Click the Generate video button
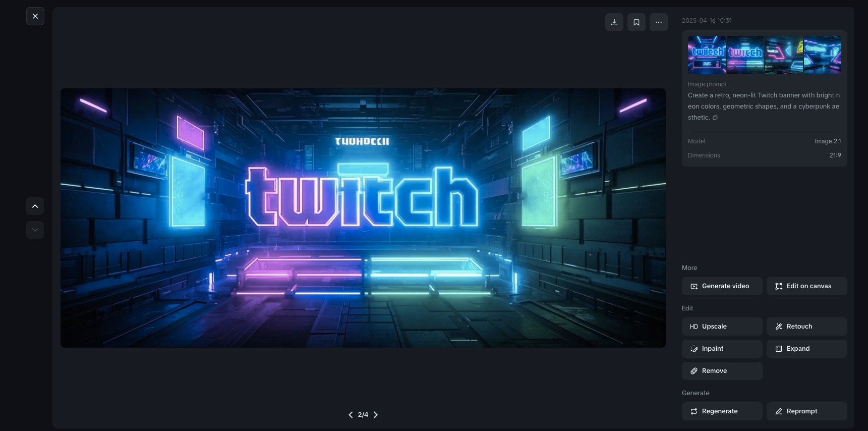This screenshot has height=431, width=868. pyautogui.click(x=722, y=286)
